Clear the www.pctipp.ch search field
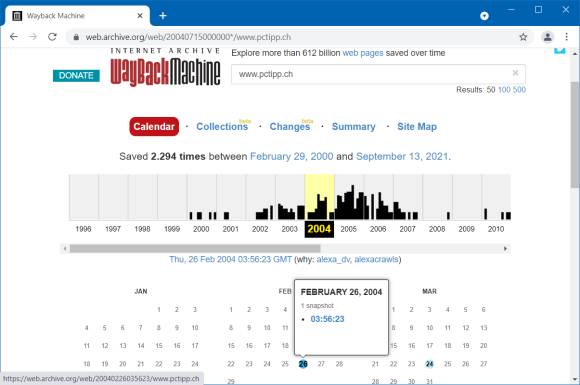The height and width of the screenshot is (385, 580). (515, 73)
